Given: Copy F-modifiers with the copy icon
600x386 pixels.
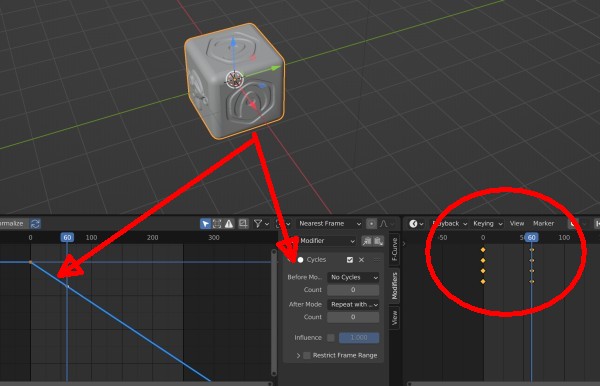Looking at the screenshot, I should 367,241.
